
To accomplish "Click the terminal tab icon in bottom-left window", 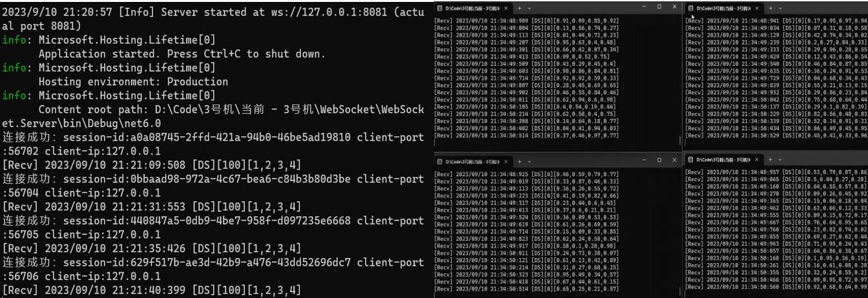I will 440,161.
